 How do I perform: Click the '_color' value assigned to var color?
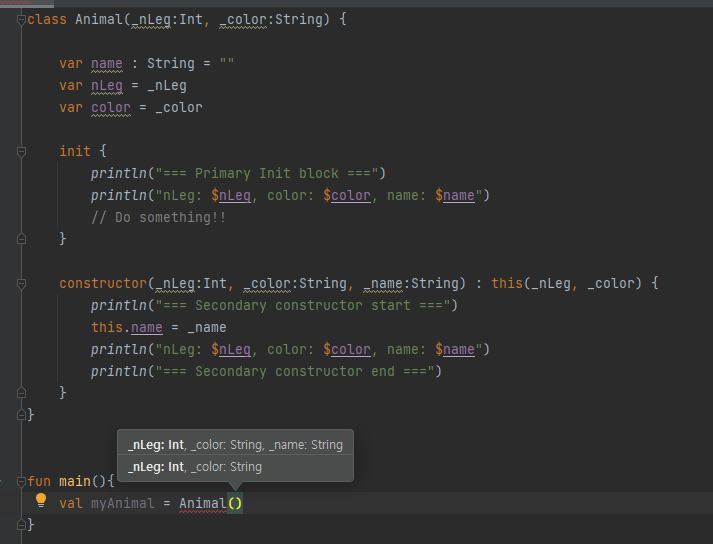tap(178, 107)
